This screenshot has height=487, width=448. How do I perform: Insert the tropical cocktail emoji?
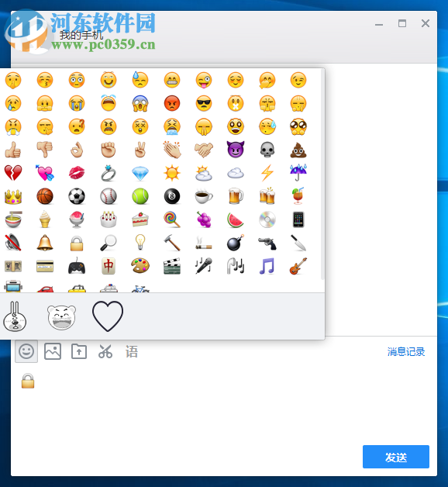pos(298,196)
